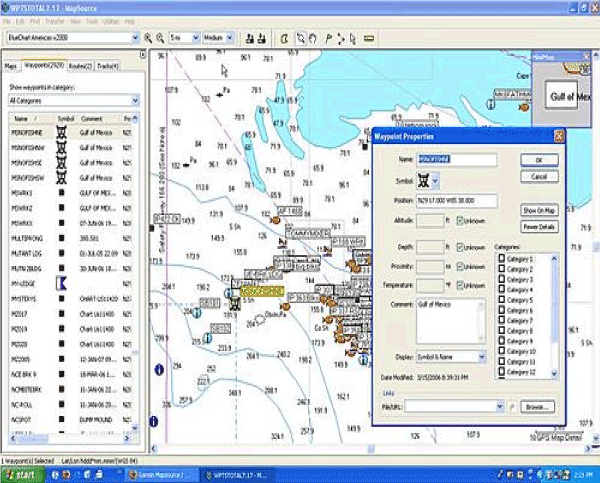Image resolution: width=600 pixels, height=483 pixels.
Task: Toggle the Altitude Unknown checkbox
Action: [460, 220]
